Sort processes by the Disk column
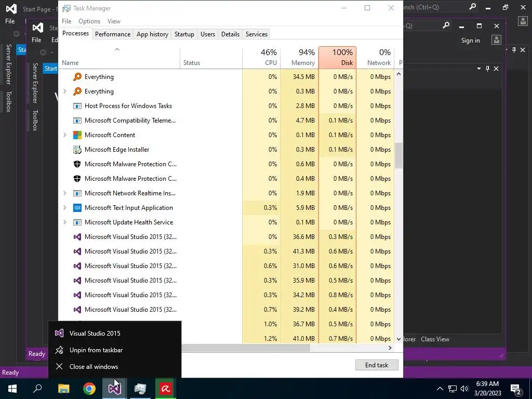The image size is (532, 399). point(337,57)
